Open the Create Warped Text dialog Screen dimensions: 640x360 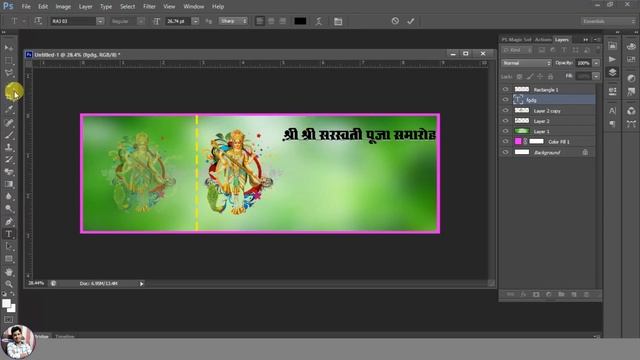318,21
